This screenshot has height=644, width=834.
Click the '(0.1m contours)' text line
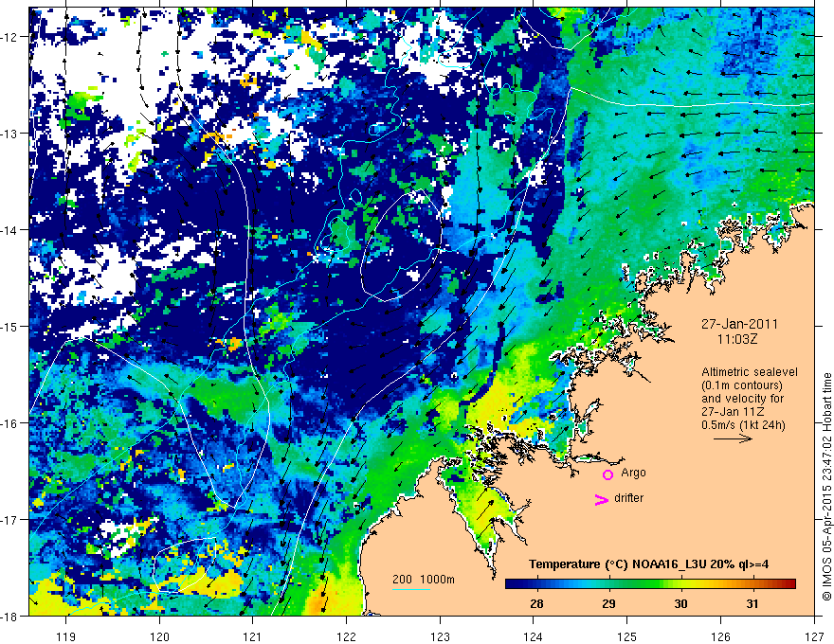[741, 385]
